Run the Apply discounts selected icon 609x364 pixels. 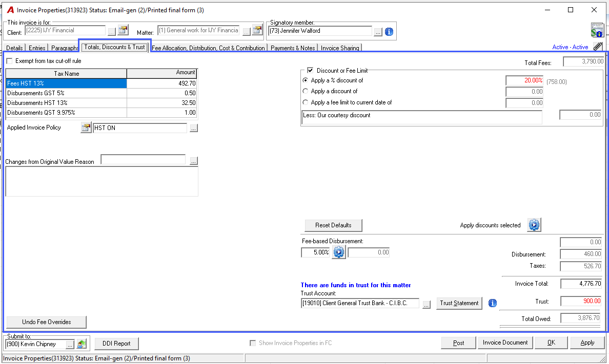click(534, 225)
